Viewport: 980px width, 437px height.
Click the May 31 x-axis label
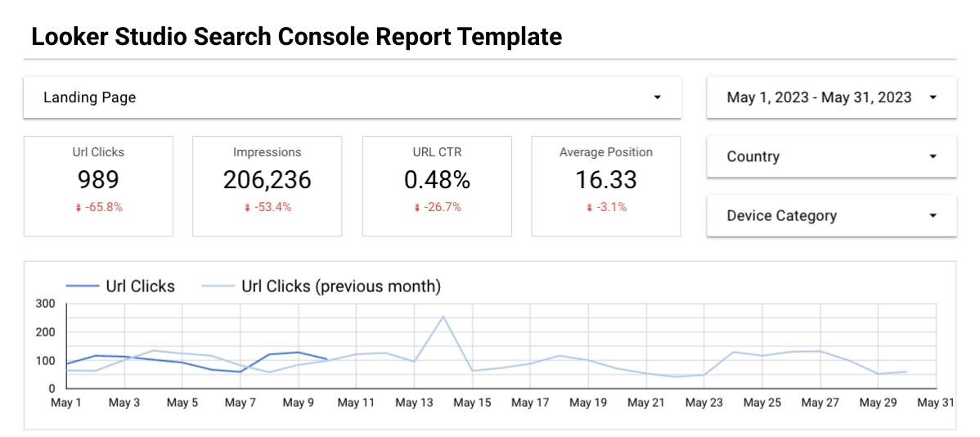(936, 403)
